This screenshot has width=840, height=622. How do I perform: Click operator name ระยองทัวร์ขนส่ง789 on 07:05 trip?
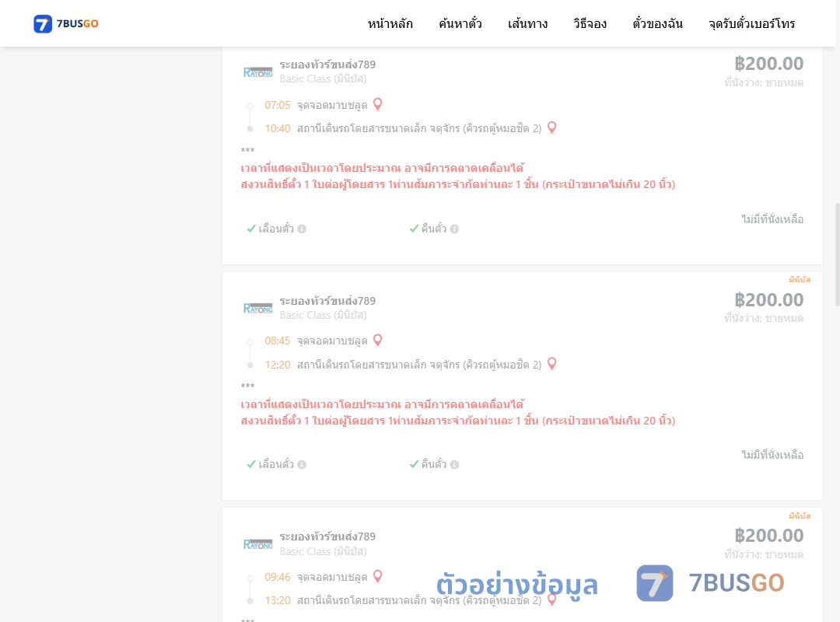pos(327,65)
